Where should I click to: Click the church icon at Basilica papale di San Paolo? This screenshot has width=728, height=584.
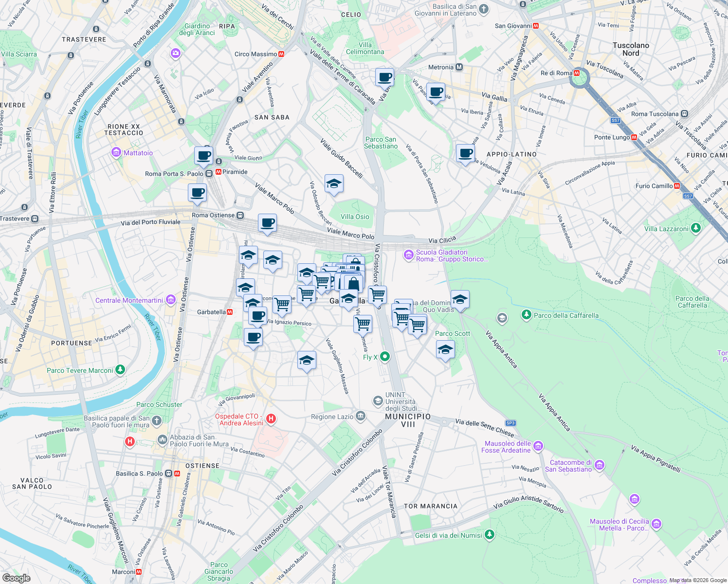click(x=157, y=421)
